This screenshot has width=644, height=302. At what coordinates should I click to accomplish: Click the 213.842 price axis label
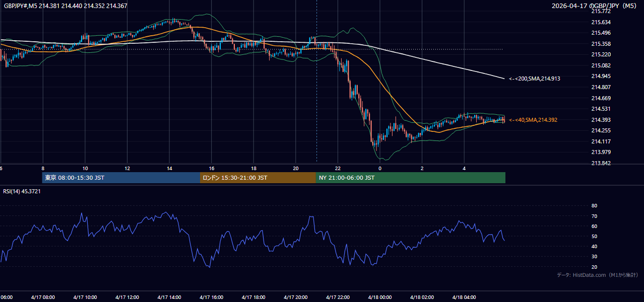[601, 163]
